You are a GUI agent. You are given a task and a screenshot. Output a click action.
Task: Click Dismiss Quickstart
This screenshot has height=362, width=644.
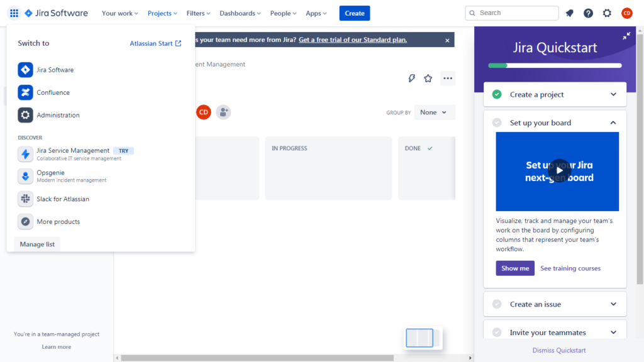pyautogui.click(x=558, y=350)
